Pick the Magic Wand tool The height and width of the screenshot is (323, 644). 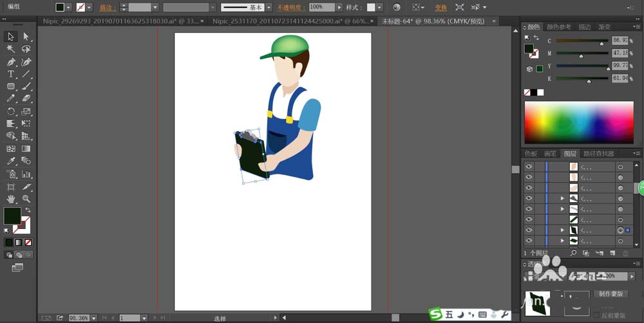point(11,48)
